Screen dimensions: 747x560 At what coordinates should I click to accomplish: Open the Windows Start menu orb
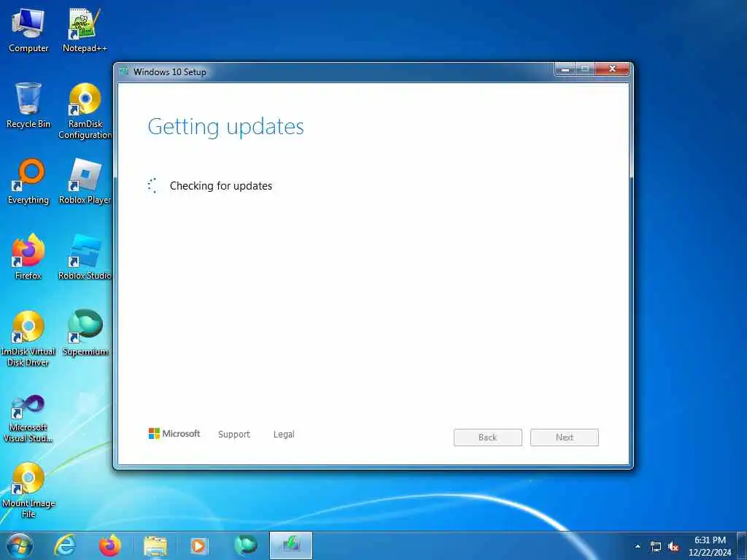[20, 545]
